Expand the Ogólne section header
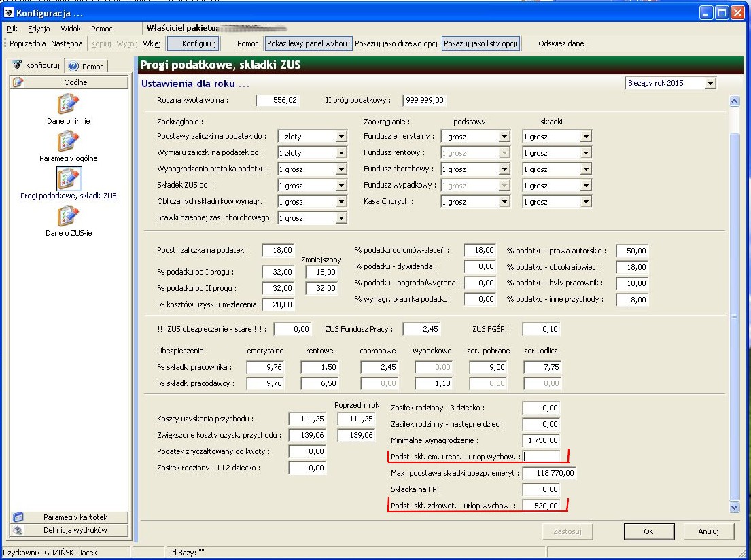The image size is (751, 560). point(69,82)
